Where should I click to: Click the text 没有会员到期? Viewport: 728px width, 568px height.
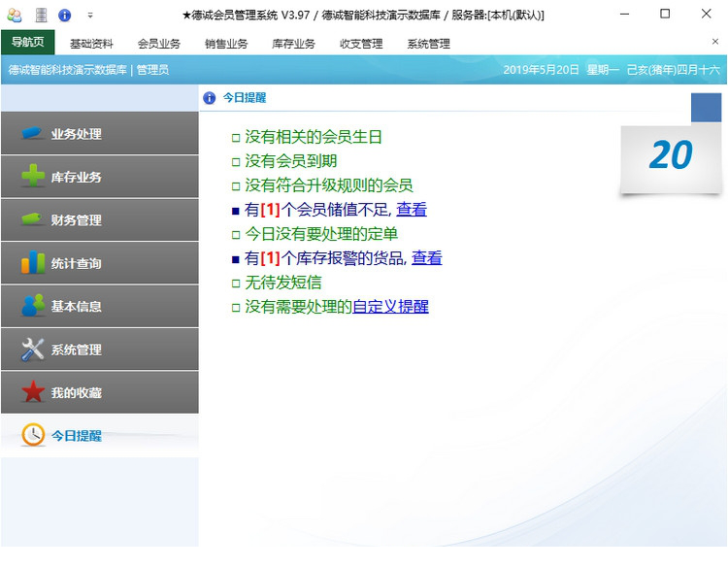click(290, 161)
